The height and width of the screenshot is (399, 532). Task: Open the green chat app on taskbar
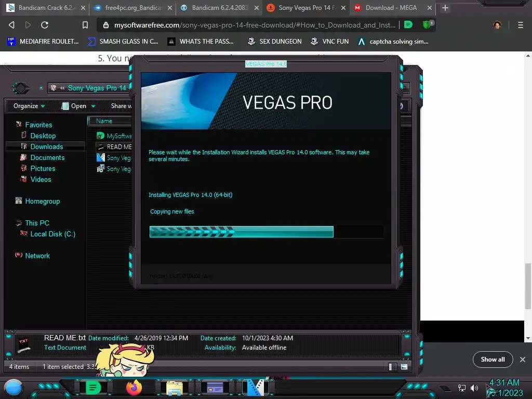pyautogui.click(x=93, y=388)
